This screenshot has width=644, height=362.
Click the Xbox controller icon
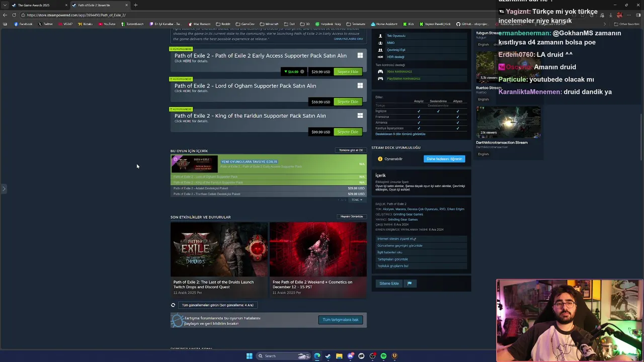[380, 71]
